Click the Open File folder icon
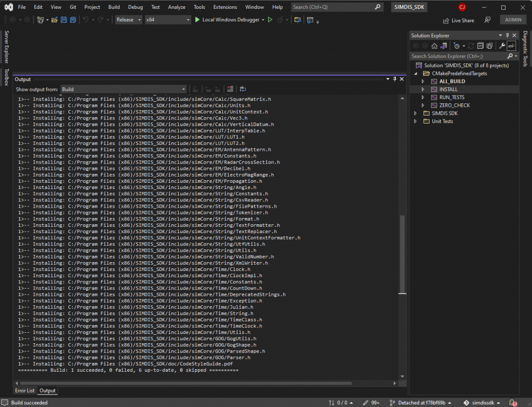Image resolution: width=532 pixels, height=407 pixels. pyautogui.click(x=54, y=20)
